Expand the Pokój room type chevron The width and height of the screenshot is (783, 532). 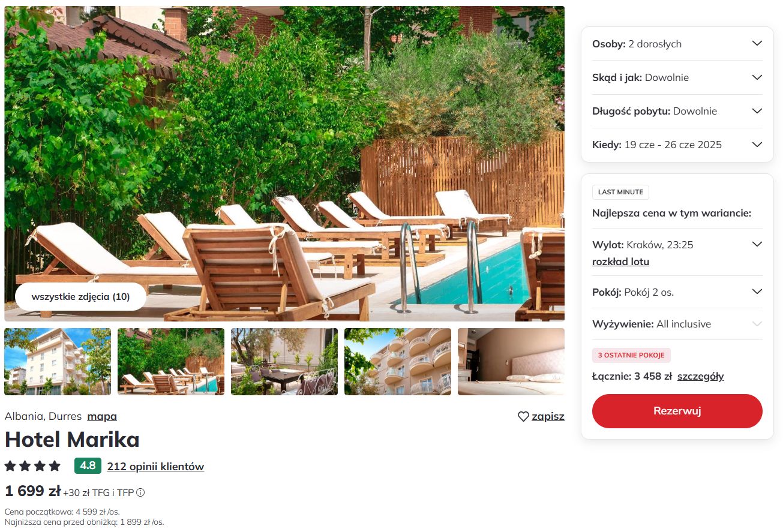[x=757, y=291]
